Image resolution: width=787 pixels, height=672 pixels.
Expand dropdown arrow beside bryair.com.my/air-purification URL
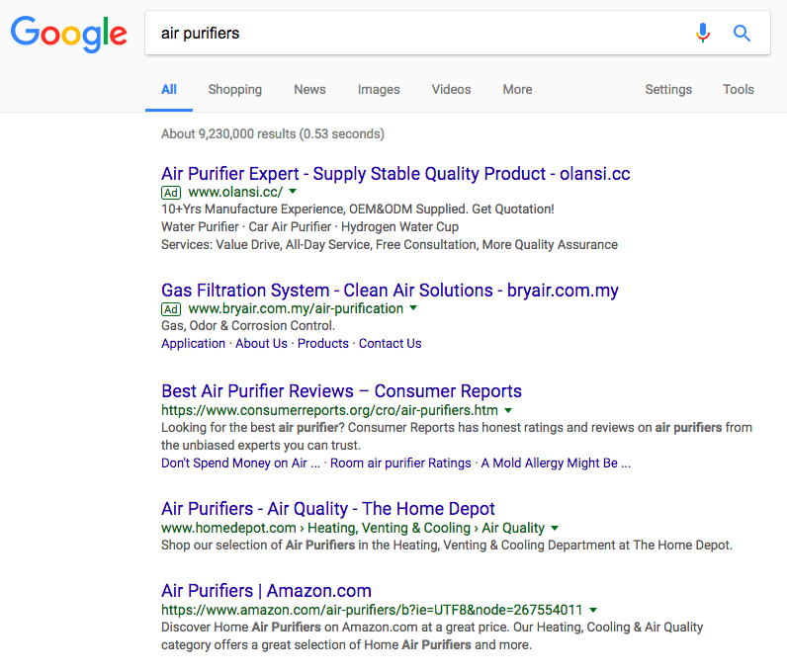(x=413, y=307)
